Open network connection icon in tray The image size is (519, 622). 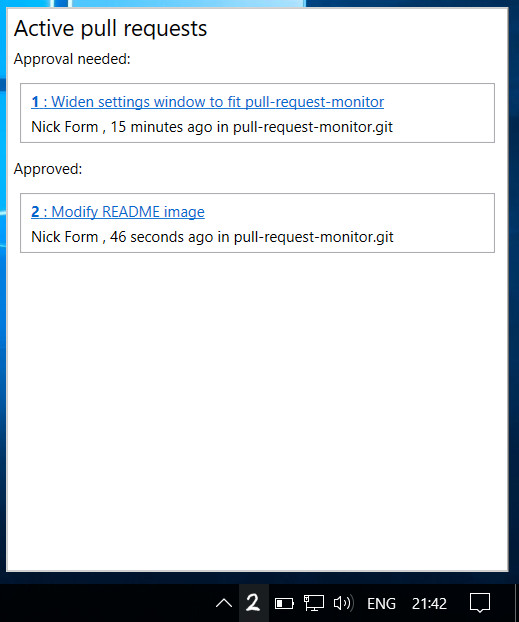point(313,603)
